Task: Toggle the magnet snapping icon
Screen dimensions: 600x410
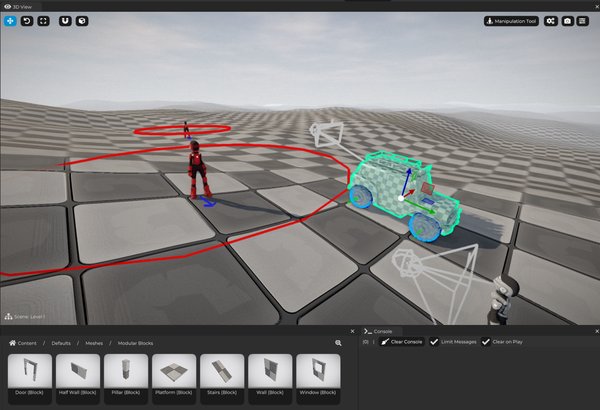Action: point(65,20)
